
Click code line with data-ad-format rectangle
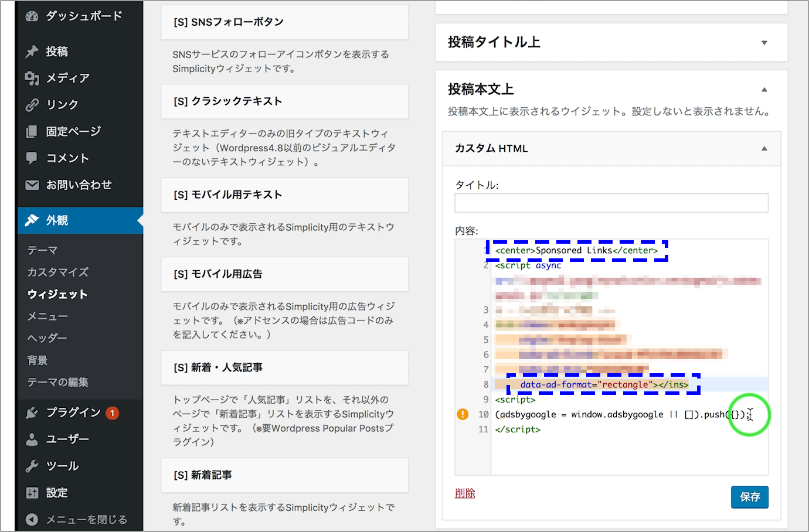(604, 384)
